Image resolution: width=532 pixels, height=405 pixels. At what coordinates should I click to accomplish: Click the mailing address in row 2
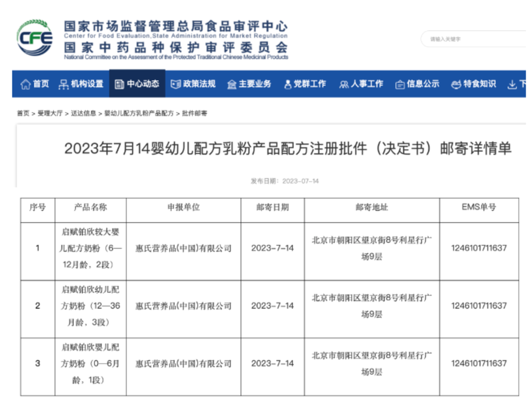point(372,306)
